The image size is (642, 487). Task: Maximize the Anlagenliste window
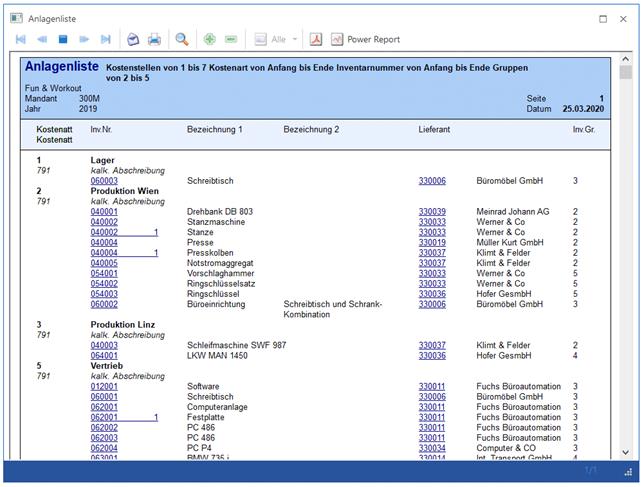(603, 18)
